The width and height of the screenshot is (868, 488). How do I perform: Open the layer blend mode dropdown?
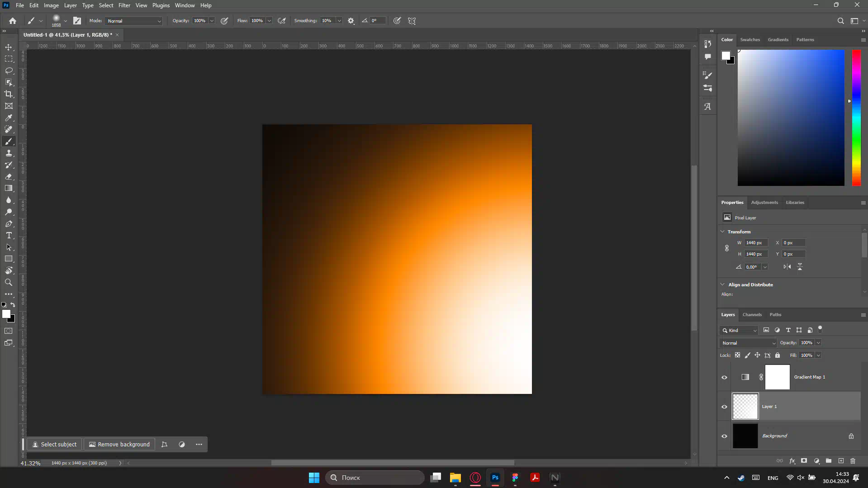point(748,343)
